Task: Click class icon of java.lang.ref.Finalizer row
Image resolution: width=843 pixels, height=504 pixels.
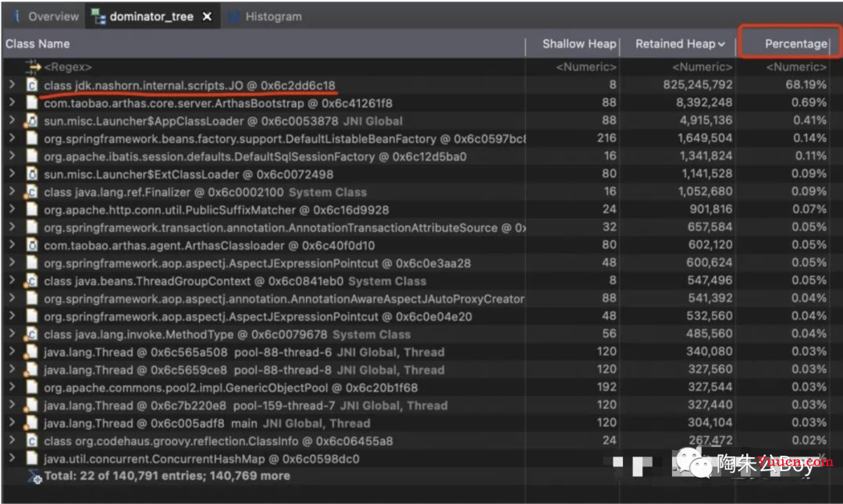Action: 32,192
